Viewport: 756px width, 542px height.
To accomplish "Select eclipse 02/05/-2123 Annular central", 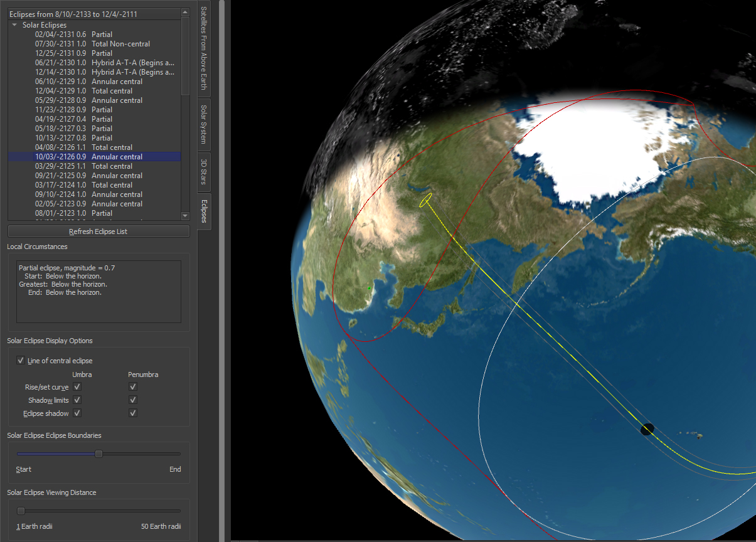I will [x=94, y=204].
